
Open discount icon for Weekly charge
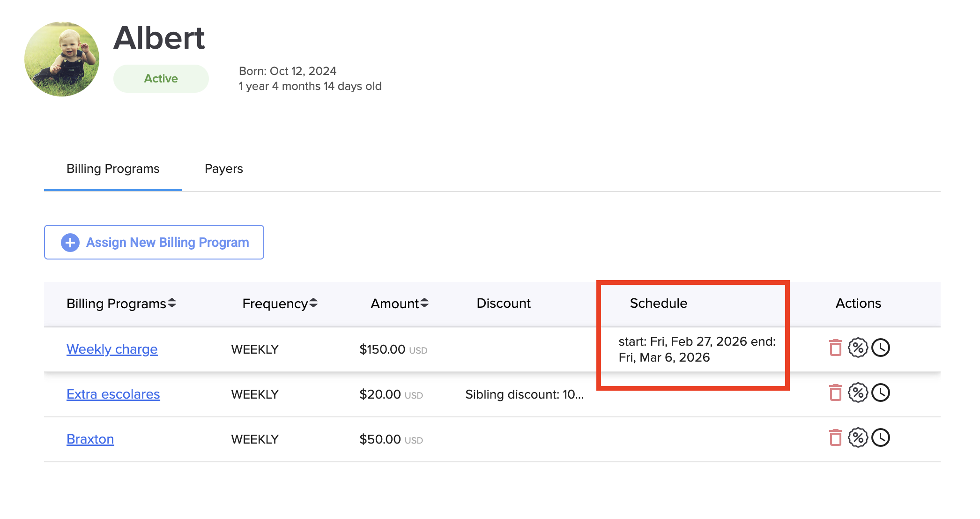coord(858,348)
